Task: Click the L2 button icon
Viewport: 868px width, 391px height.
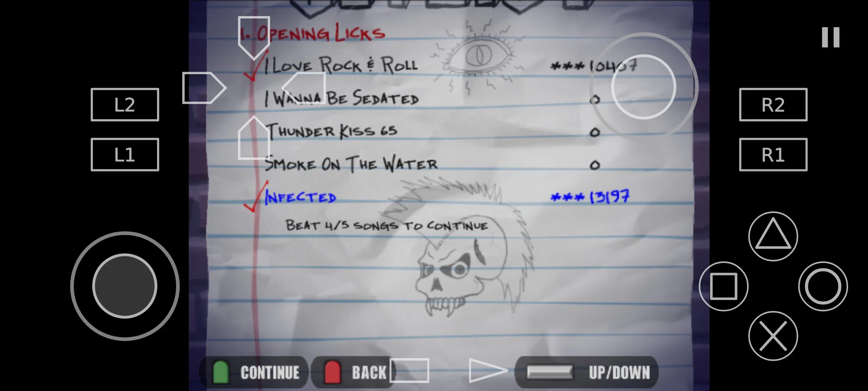Action: pyautogui.click(x=123, y=105)
